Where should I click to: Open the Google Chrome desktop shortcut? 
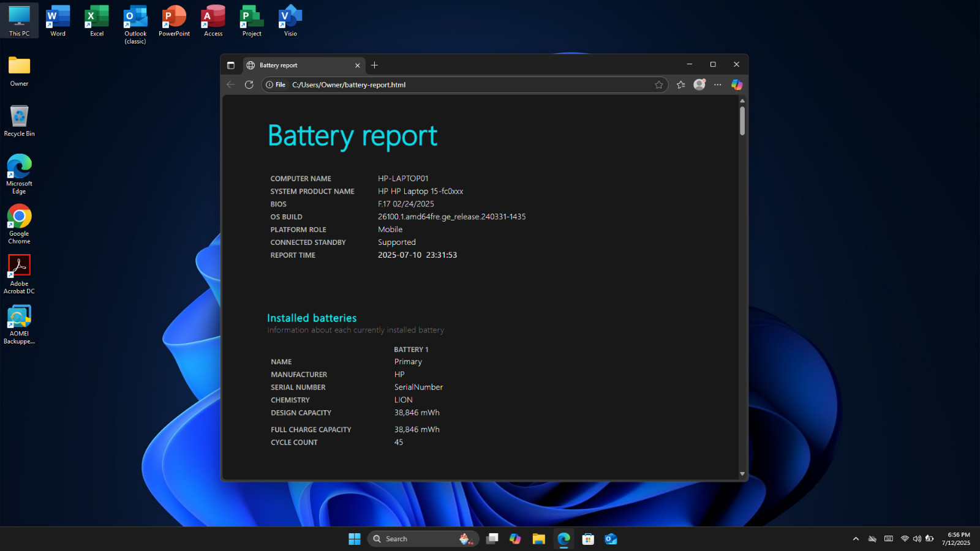pos(19,224)
